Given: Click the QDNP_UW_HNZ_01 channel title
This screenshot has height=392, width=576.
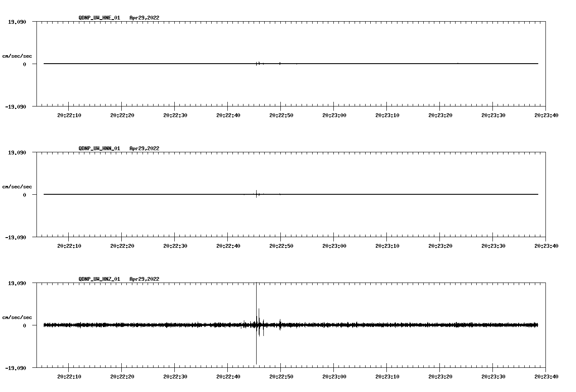Looking at the screenshot, I should click(99, 279).
